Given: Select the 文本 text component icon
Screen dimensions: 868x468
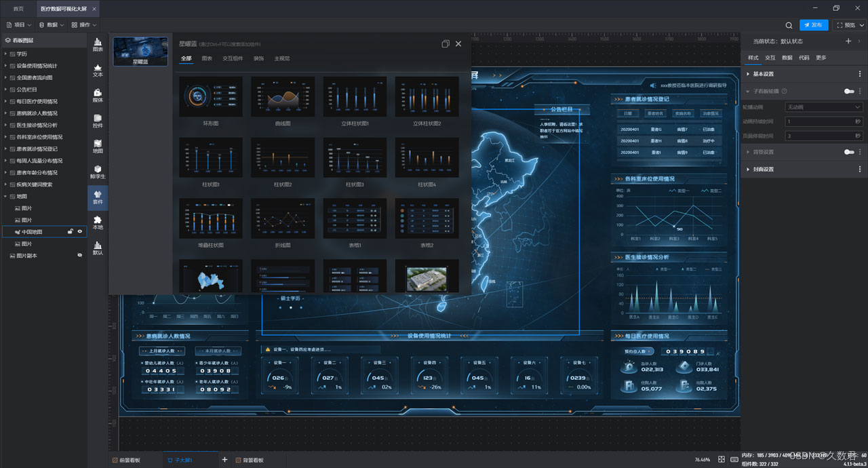Looking at the screenshot, I should tap(98, 70).
